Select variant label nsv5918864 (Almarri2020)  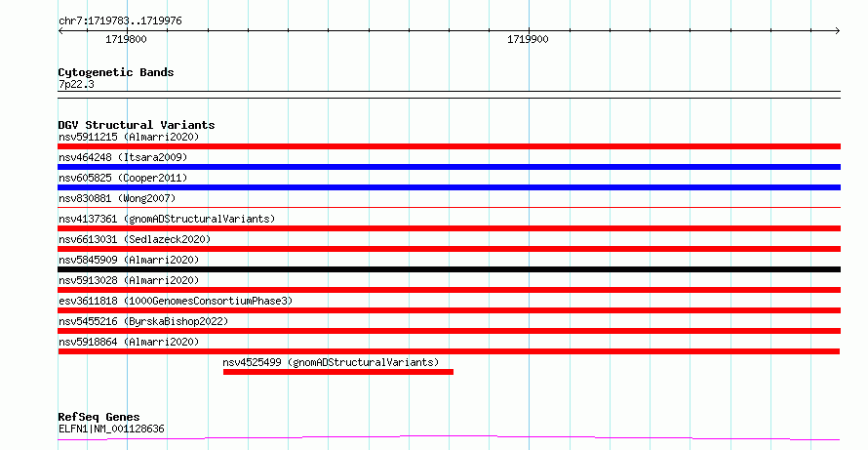pyautogui.click(x=129, y=342)
